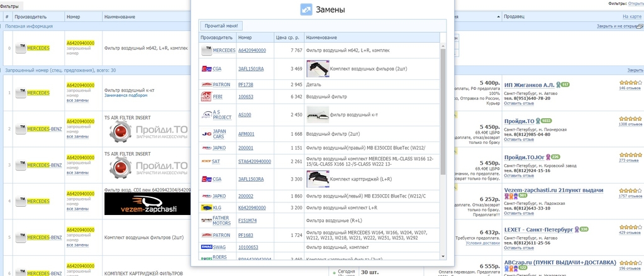Open part number AFM001 link
644x276 pixels.
coord(247,133)
